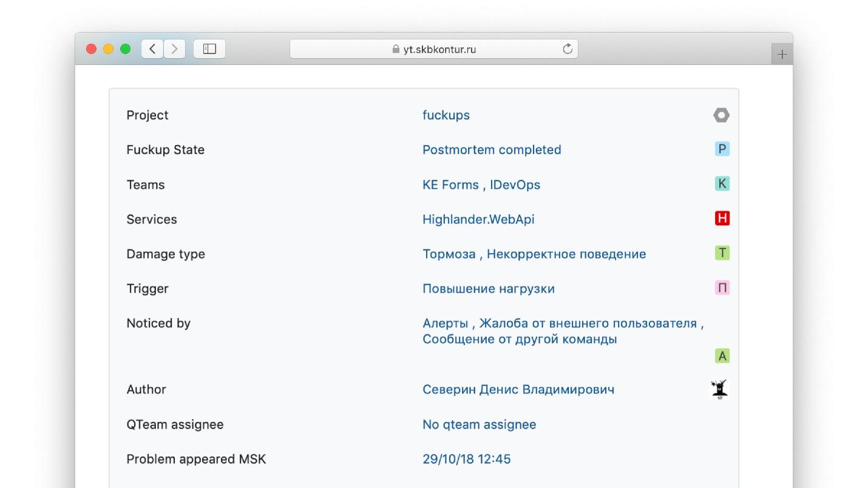Click the teal 'K' Teams badge

(722, 184)
